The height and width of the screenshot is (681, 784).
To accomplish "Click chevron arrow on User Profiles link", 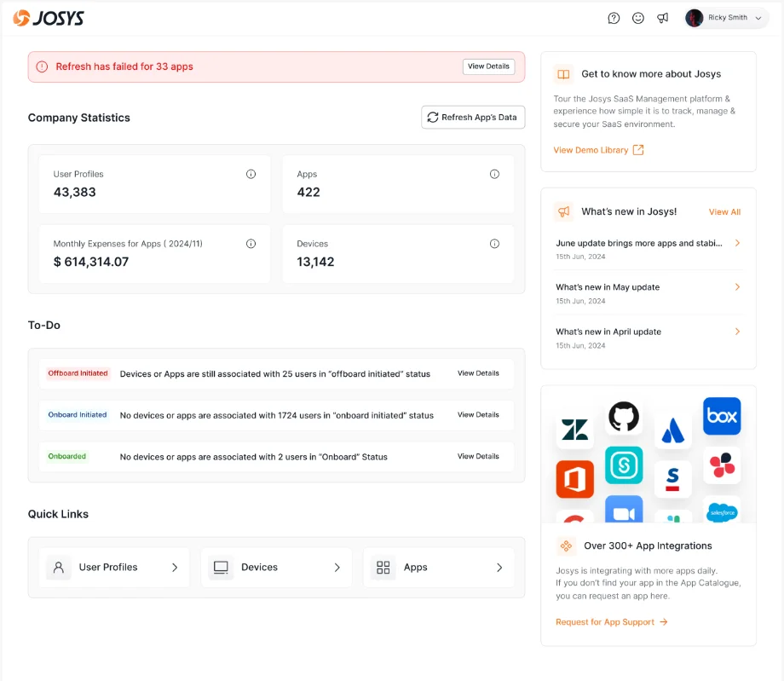I will tap(175, 568).
